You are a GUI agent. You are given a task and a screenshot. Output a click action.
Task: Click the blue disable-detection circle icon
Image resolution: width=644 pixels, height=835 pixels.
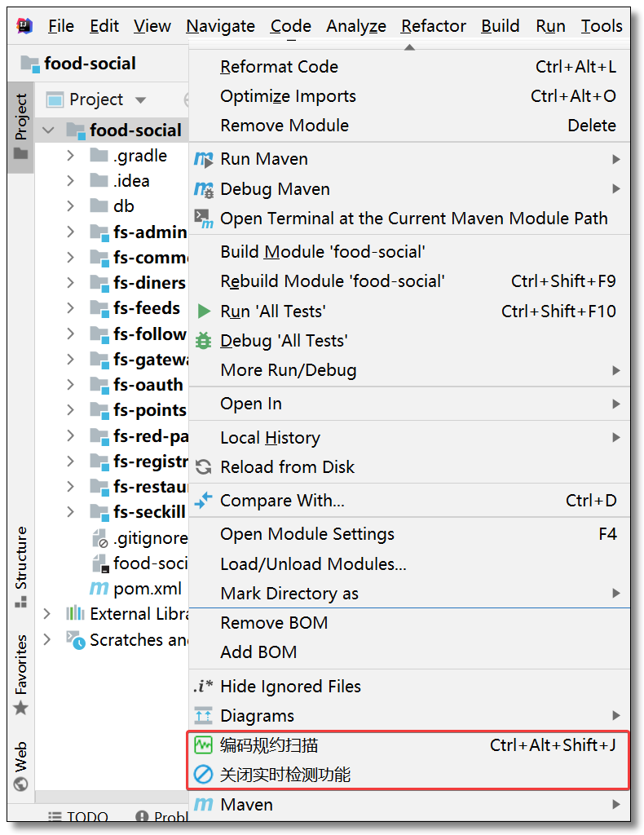[x=203, y=775]
